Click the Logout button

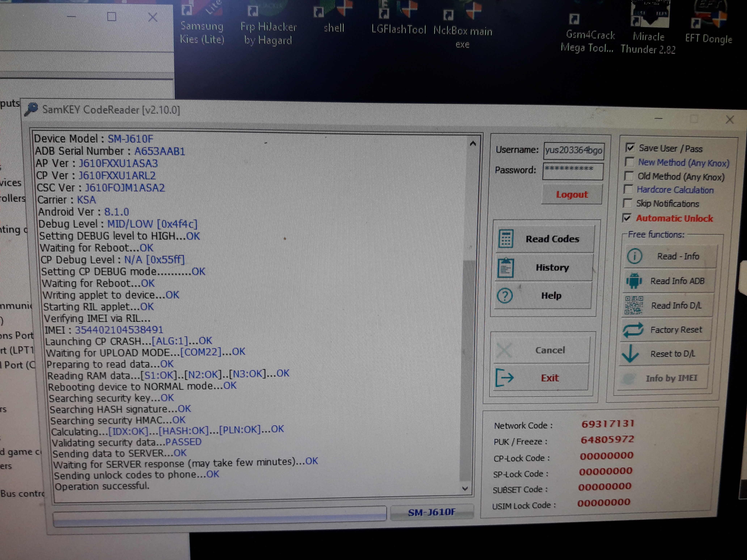pyautogui.click(x=572, y=194)
